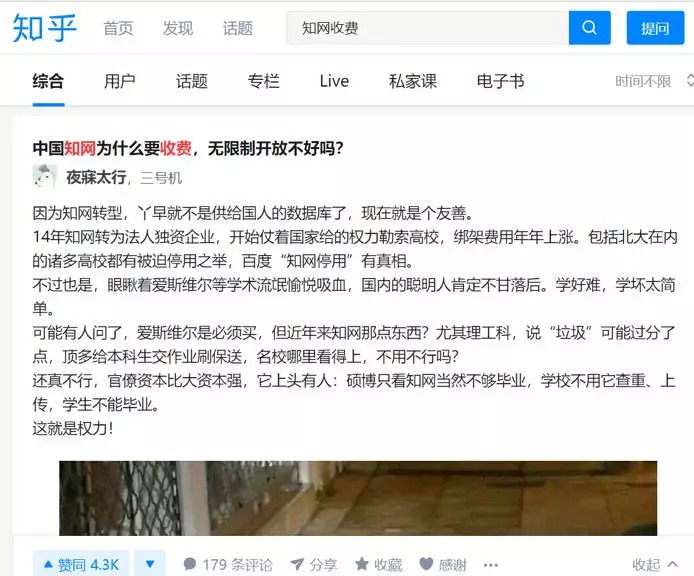This screenshot has height=576, width=694.
Task: Downvote the answer with the down arrow
Action: (x=150, y=564)
